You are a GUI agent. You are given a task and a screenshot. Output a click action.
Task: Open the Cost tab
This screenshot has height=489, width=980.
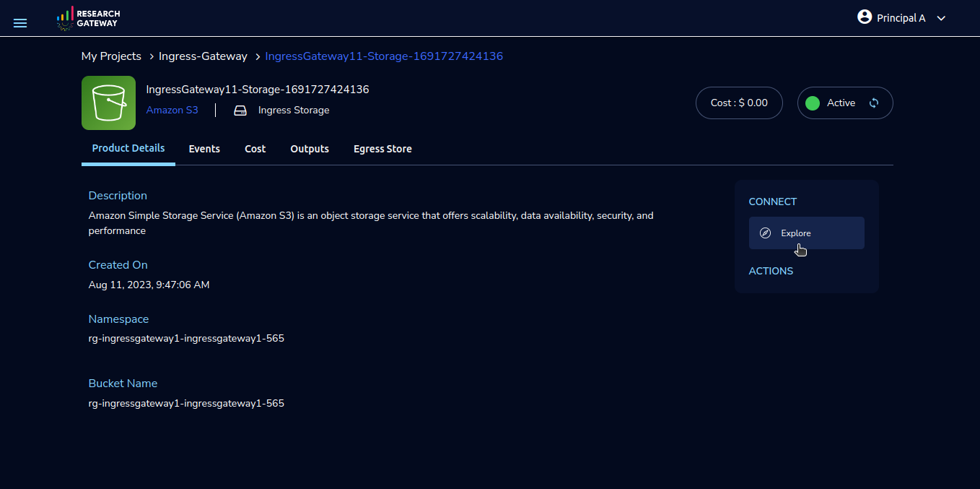pos(255,149)
